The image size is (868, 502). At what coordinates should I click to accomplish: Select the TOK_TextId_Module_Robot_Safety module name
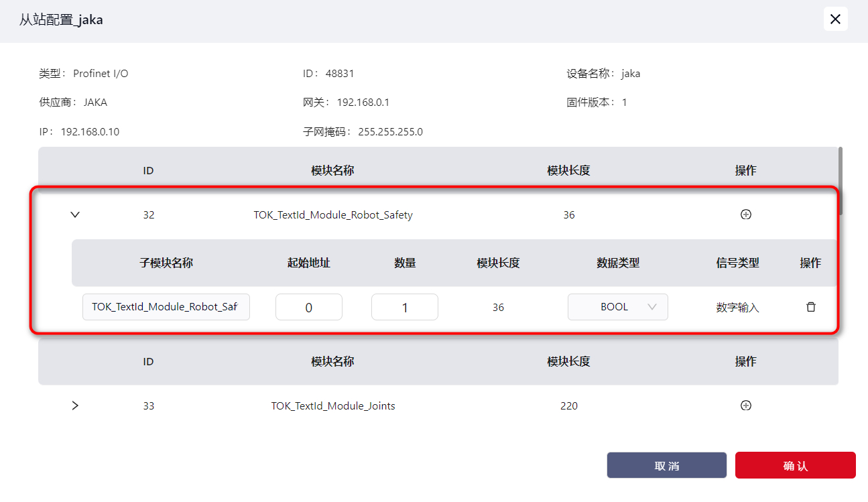coord(333,215)
